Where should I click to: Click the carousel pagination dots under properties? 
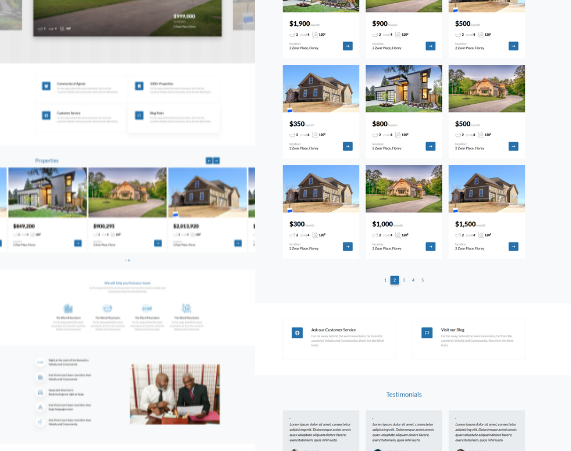127,260
